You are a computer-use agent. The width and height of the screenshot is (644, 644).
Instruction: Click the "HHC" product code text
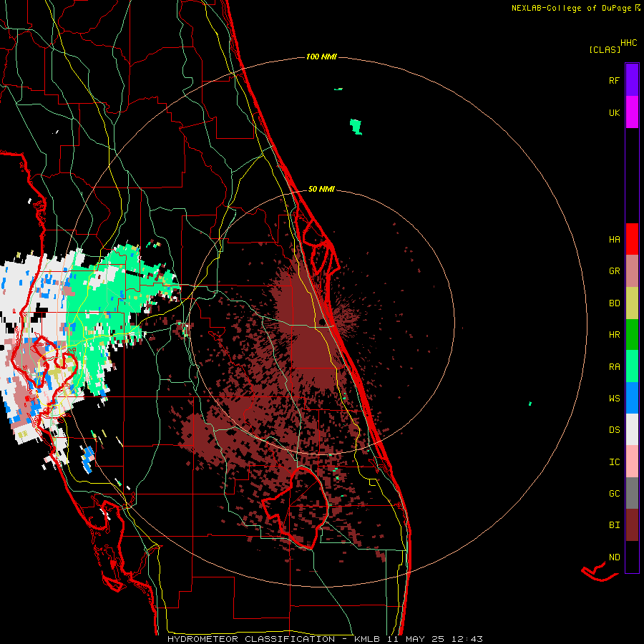click(x=628, y=43)
